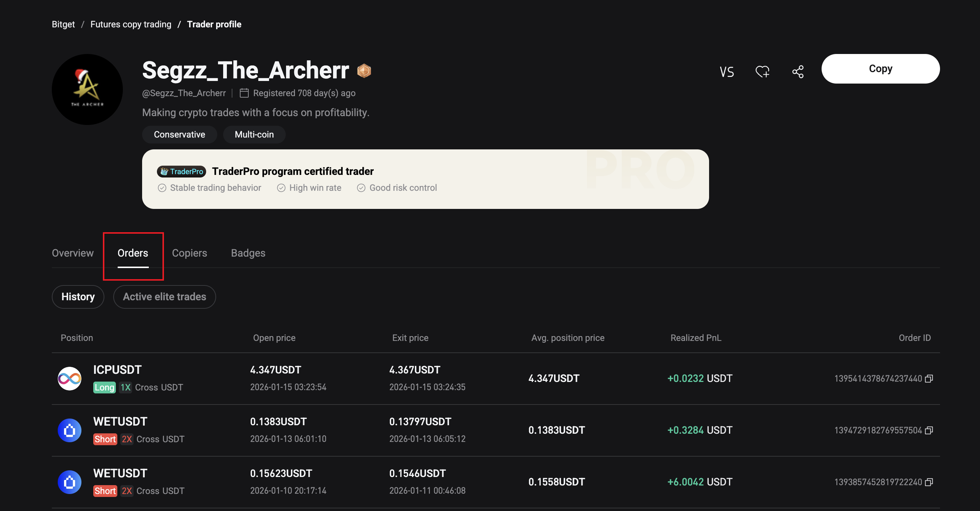This screenshot has width=980, height=511.
Task: Copy the ICPUSDT order ID
Action: point(929,379)
